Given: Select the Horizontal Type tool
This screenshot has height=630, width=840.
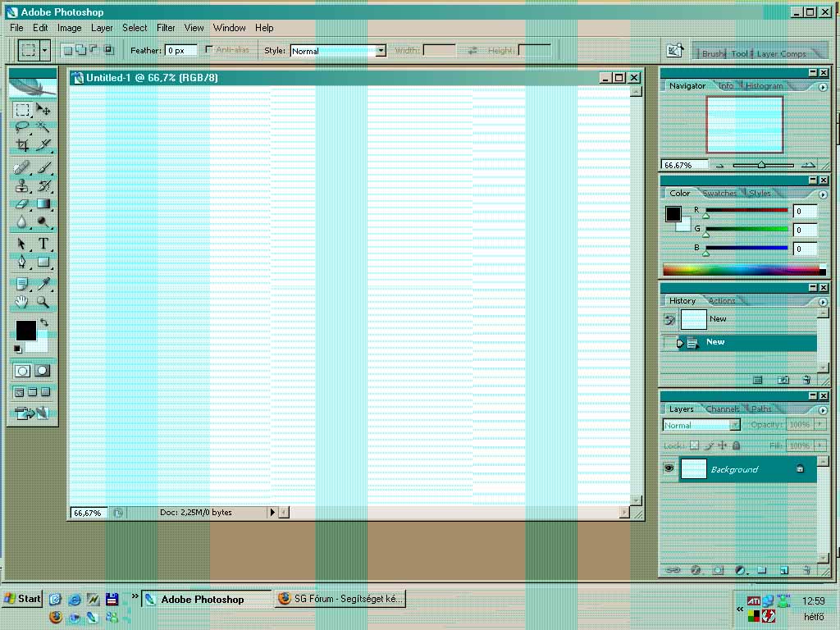Looking at the screenshot, I should tap(43, 244).
